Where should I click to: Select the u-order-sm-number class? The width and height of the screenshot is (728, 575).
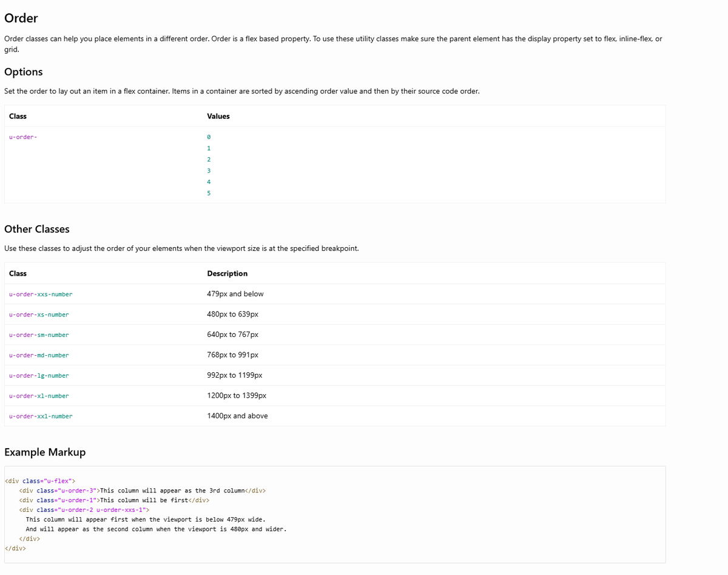39,335
